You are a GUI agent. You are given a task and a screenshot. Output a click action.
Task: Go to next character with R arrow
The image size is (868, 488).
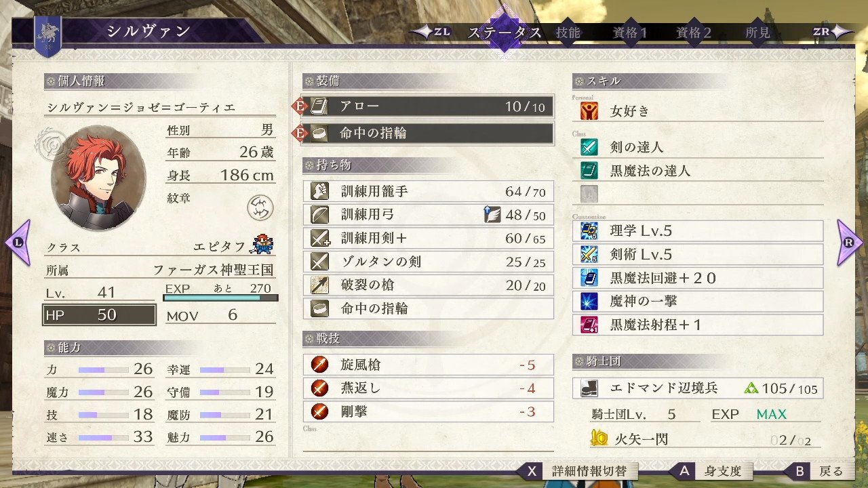click(x=850, y=242)
